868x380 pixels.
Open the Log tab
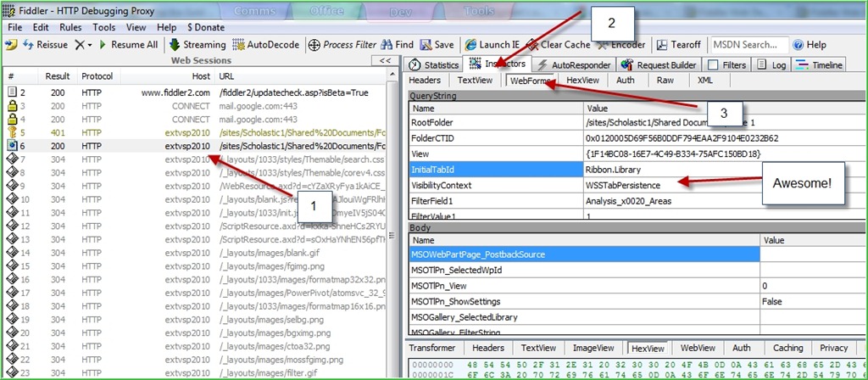pyautogui.click(x=771, y=64)
